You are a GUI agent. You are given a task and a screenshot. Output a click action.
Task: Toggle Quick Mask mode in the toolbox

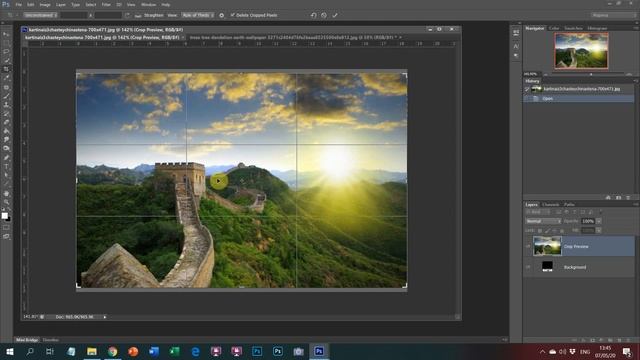click(6, 227)
